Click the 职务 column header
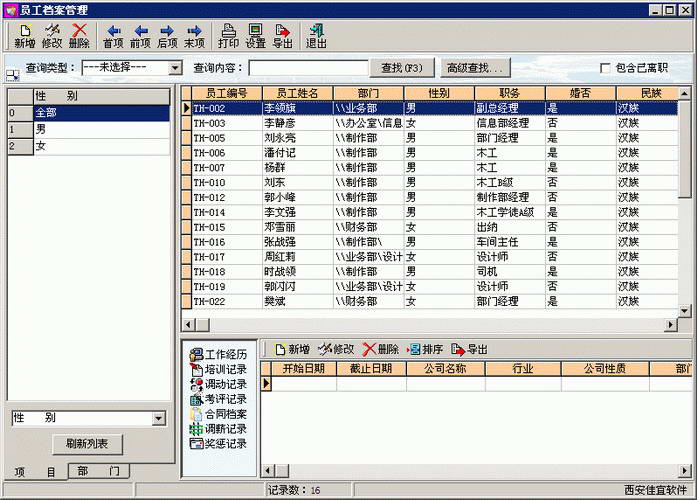Image resolution: width=697 pixels, height=500 pixels. (510, 93)
